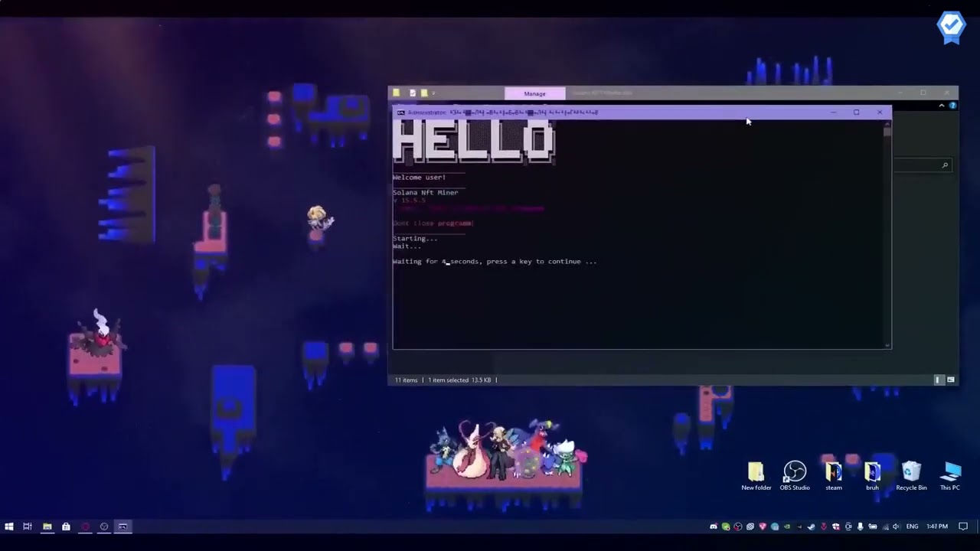Open the Windows Start menu
Image resolution: width=980 pixels, height=551 pixels.
pos(9,527)
